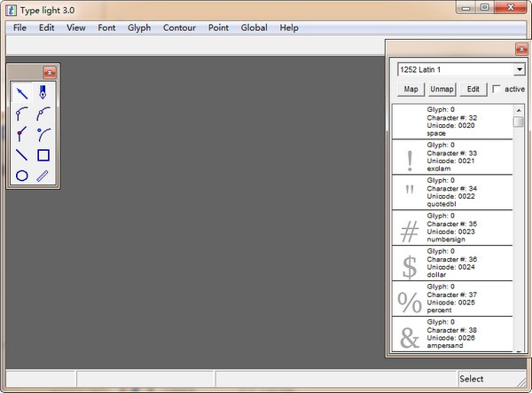The height and width of the screenshot is (393, 532).
Task: Pick the Ellipse tool
Action: pos(22,176)
